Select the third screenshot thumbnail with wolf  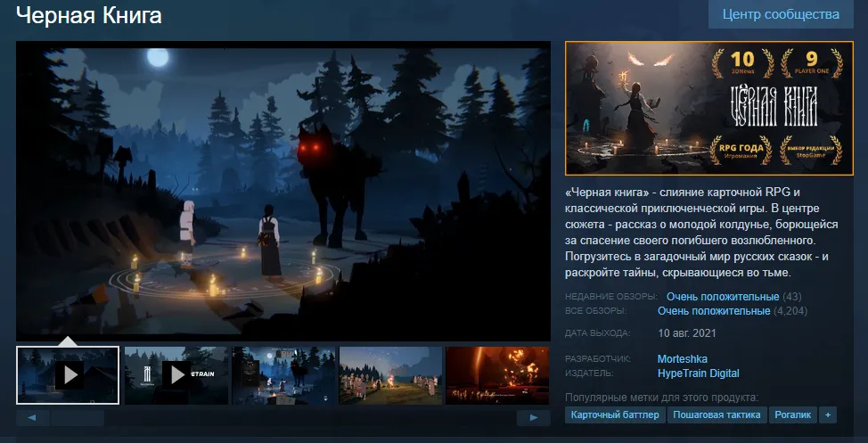283,375
